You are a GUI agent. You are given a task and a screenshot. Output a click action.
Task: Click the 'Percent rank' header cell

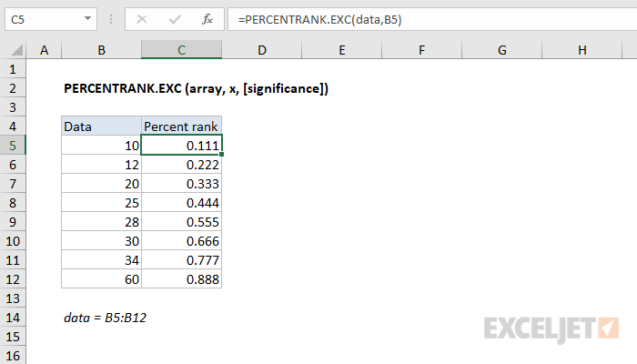pos(181,126)
